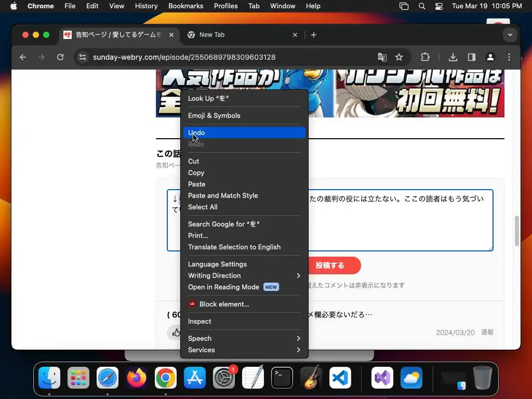
Task: Launch GarageBand from the Dock
Action: point(311,378)
